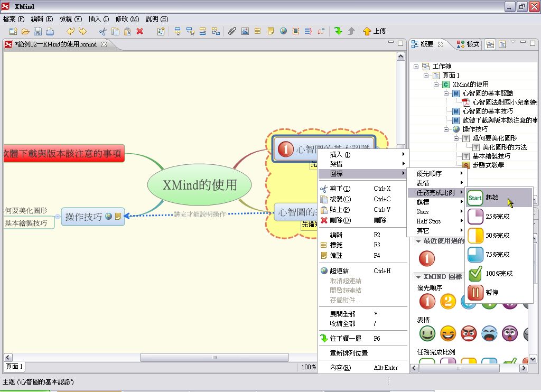Choose the 起始 Start marker
The height and width of the screenshot is (392, 541).
499,198
